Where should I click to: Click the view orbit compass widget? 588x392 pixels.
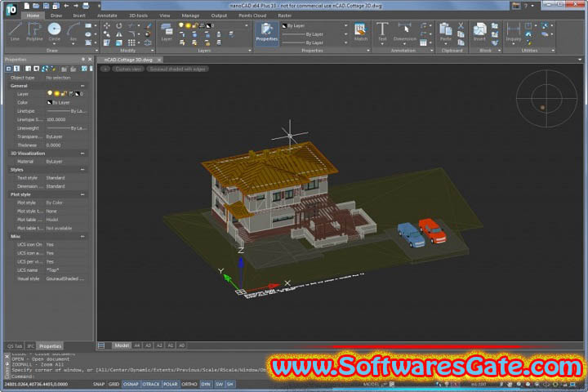click(546, 98)
